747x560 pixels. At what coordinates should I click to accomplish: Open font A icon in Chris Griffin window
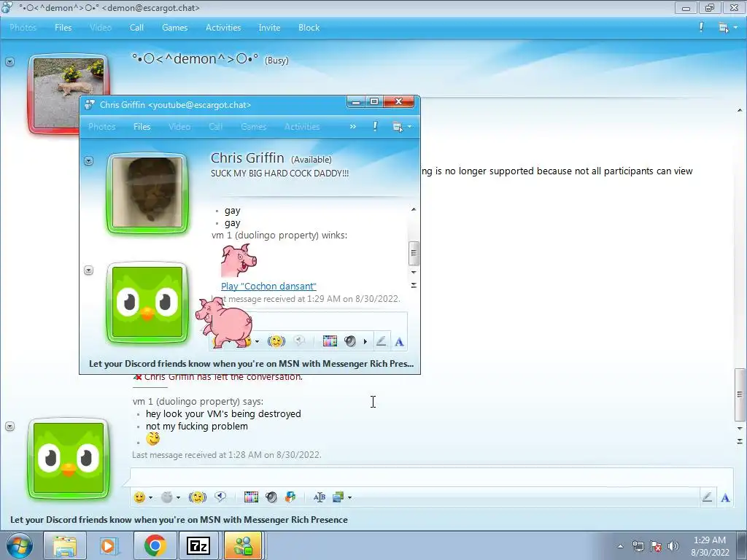coord(399,341)
